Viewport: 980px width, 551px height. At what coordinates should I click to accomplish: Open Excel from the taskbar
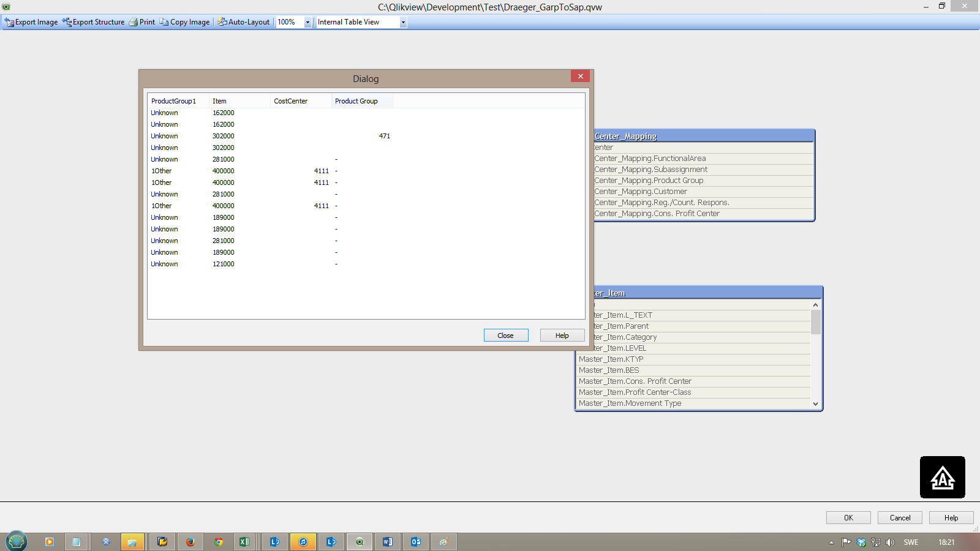[x=244, y=542]
